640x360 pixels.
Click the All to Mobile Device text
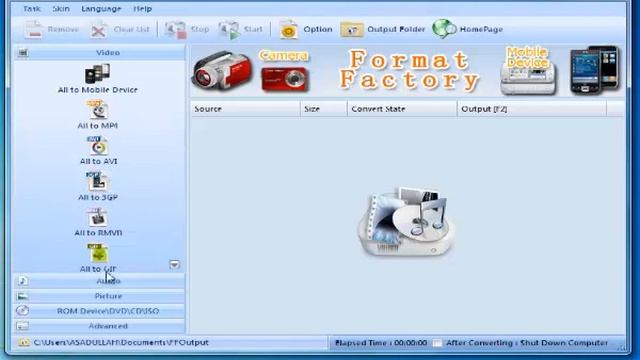[98, 90]
